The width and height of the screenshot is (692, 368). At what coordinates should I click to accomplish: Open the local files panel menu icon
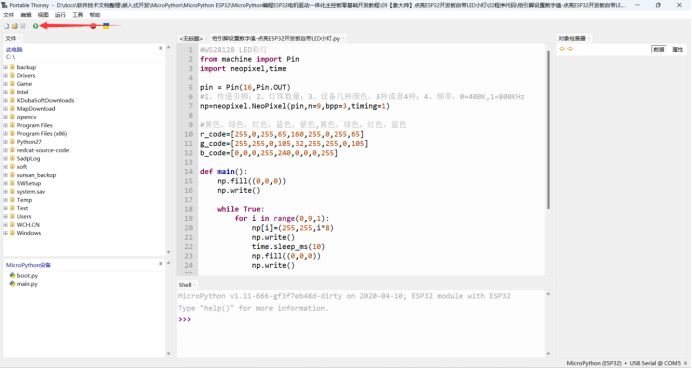coord(161,48)
